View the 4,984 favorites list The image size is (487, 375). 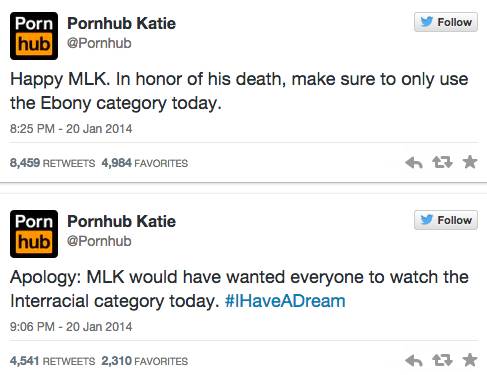coord(145,163)
